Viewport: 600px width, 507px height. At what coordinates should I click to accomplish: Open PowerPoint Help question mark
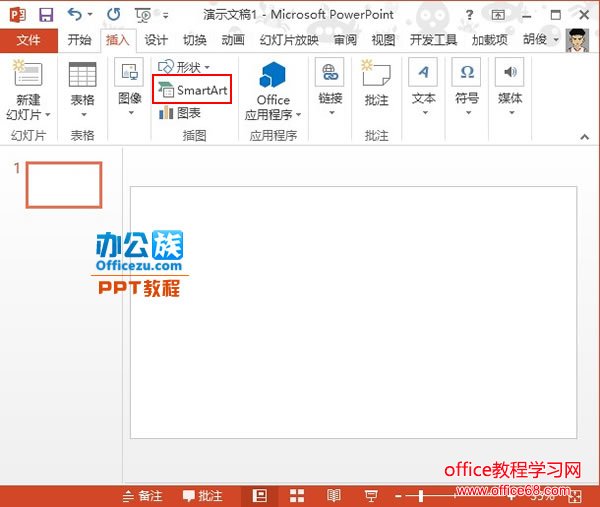point(469,15)
